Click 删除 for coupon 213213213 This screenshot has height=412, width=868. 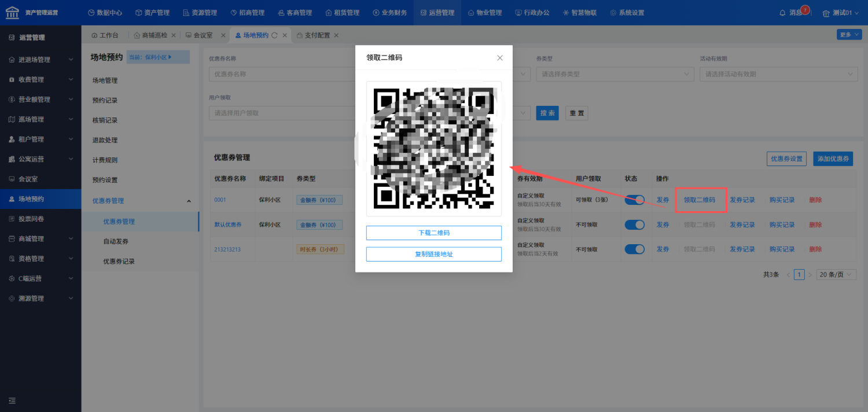coord(815,249)
